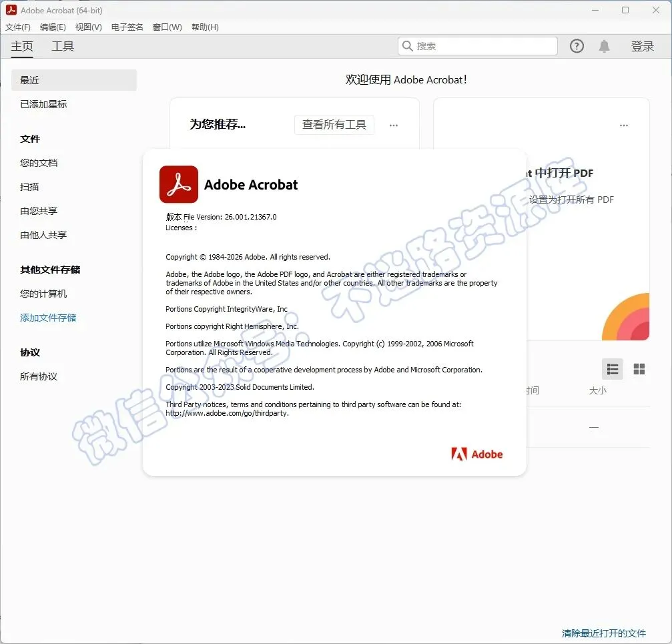This screenshot has width=672, height=644.
Task: Open more options in the right PDF card
Action: 623,125
